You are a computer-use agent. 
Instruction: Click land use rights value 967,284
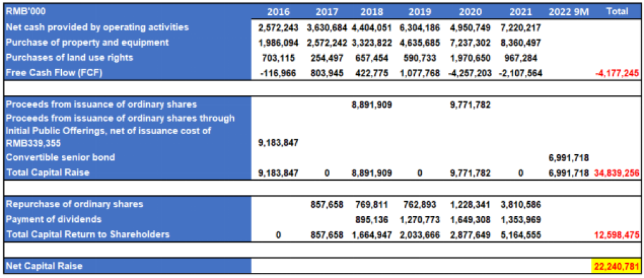coord(520,57)
